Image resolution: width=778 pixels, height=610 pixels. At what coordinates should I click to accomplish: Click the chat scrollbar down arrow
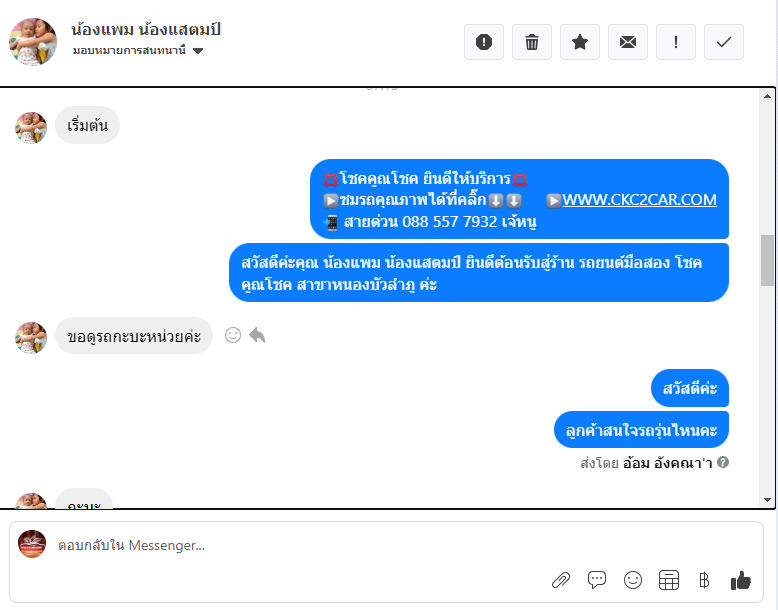pos(768,500)
